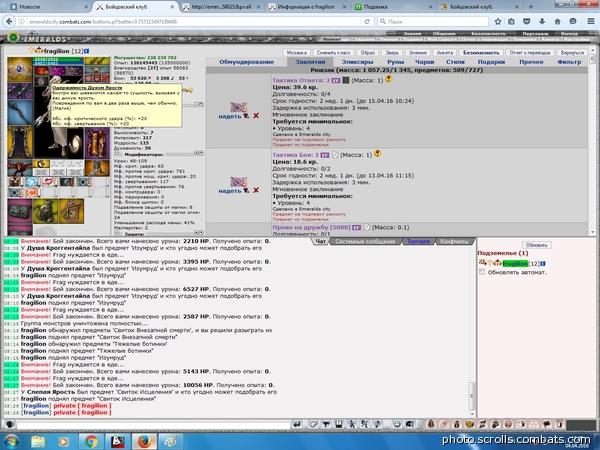
Task: Click the bookmark star icon in Firefox
Action: (x=498, y=21)
